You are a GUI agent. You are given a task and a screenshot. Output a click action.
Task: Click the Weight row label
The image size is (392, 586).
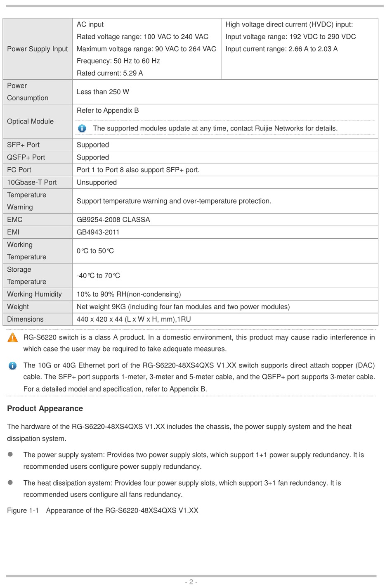18,307
